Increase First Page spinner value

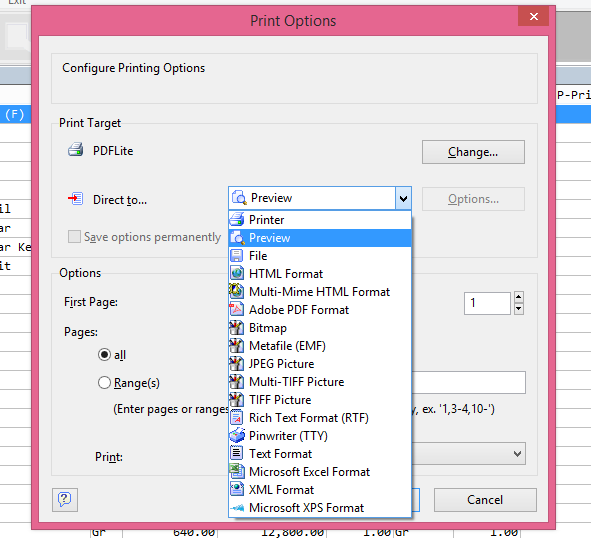click(x=519, y=297)
